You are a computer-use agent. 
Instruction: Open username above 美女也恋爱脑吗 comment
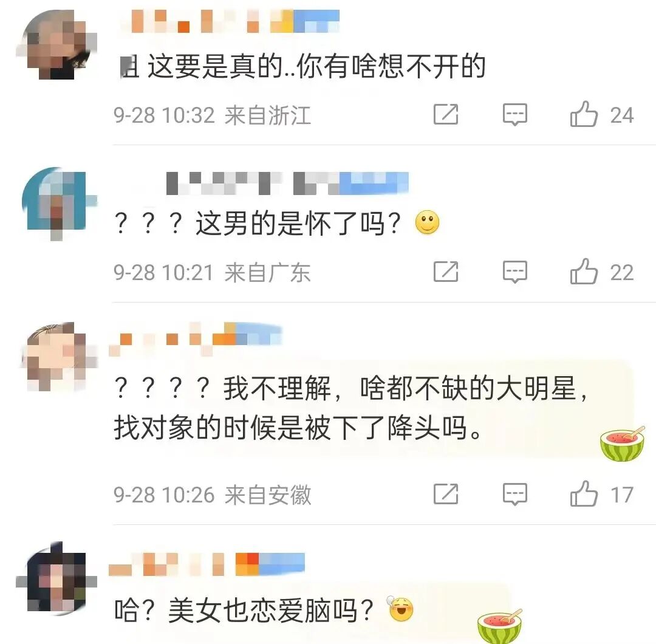pos(207,564)
